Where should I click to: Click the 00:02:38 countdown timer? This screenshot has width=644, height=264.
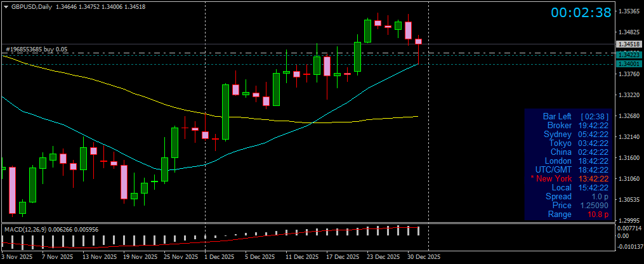pyautogui.click(x=581, y=13)
